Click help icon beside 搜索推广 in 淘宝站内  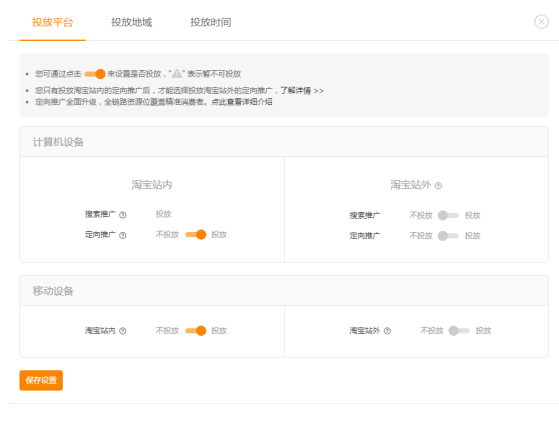[x=123, y=215]
